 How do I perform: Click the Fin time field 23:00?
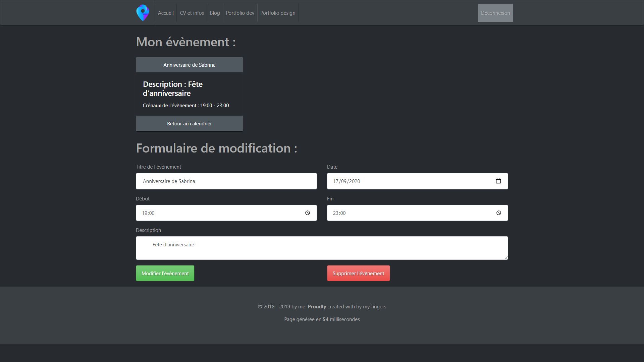pos(409,213)
